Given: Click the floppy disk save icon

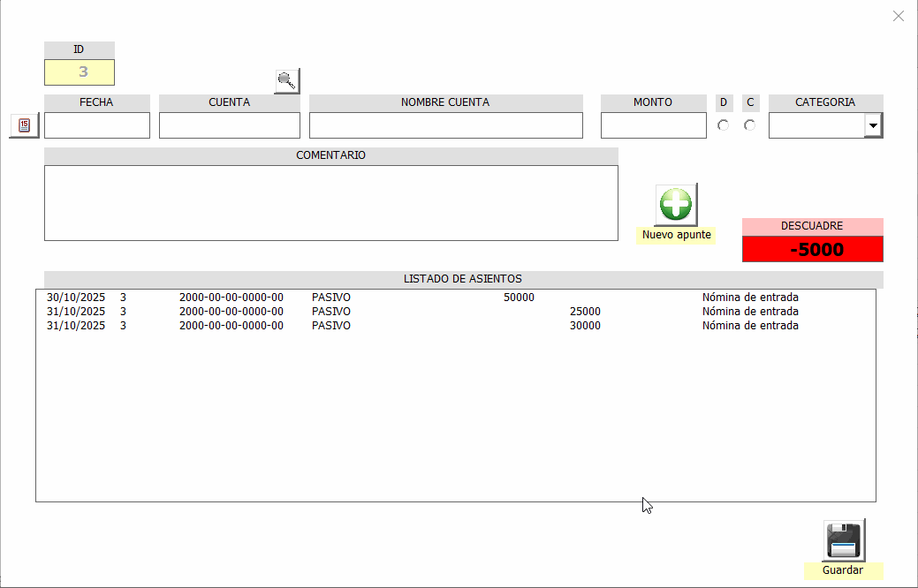Looking at the screenshot, I should click(843, 539).
